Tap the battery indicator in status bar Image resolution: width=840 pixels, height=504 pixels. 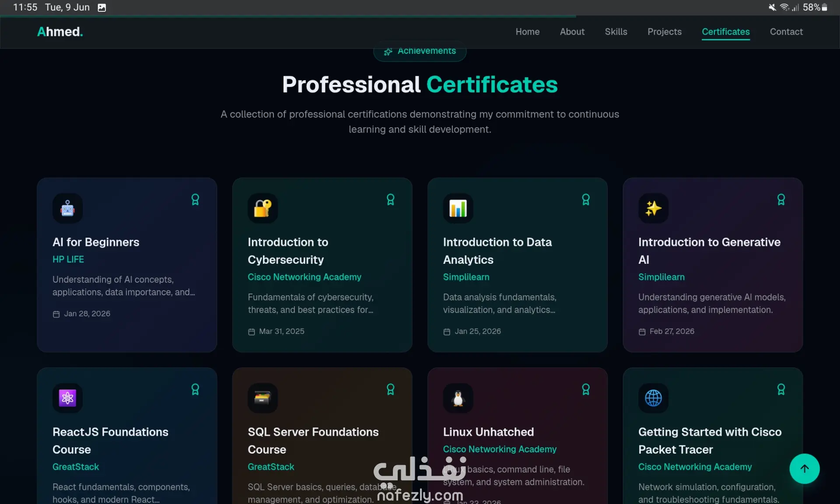(x=824, y=7)
